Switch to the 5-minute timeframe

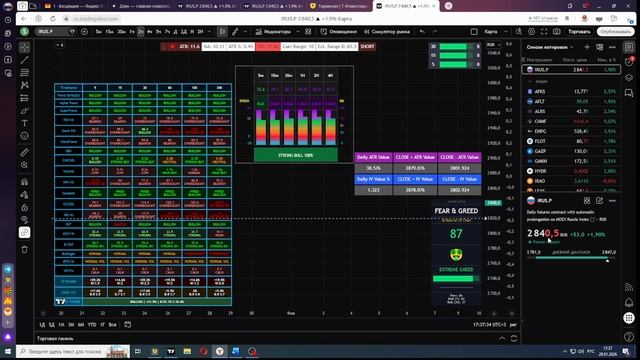coord(98,31)
